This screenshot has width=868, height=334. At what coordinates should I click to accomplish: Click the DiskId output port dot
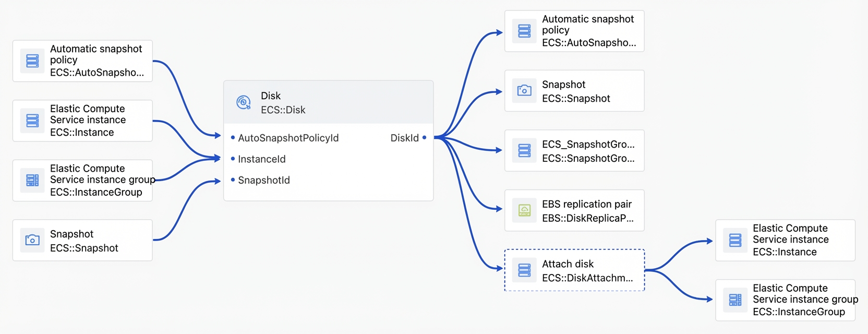click(424, 138)
